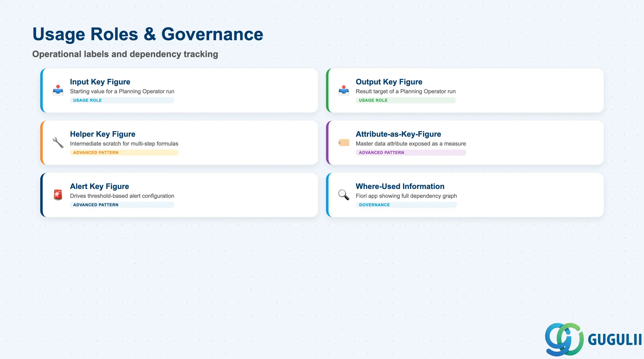
Task: Select the Output Key Figure heading
Action: tap(389, 82)
